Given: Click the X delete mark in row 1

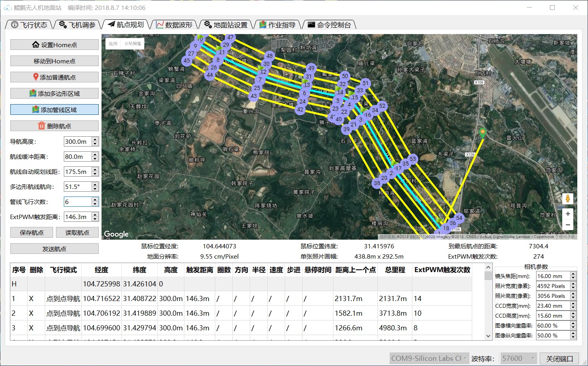Looking at the screenshot, I should 31,299.
